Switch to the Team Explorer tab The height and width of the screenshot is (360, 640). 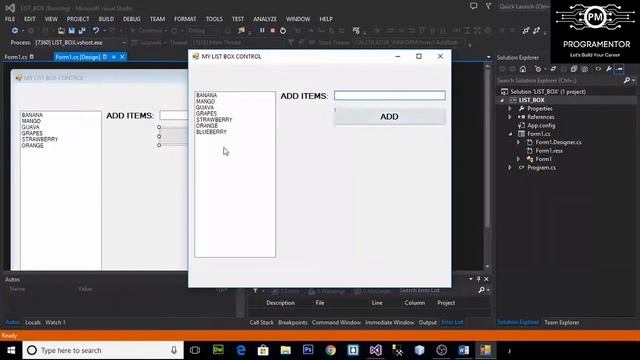click(562, 322)
